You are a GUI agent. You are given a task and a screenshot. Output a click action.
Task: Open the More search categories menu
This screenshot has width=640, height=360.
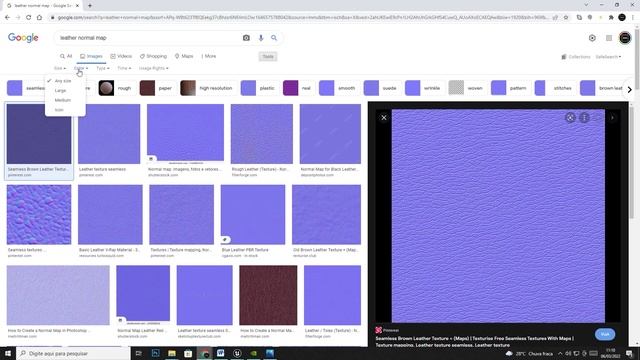pos(209,56)
